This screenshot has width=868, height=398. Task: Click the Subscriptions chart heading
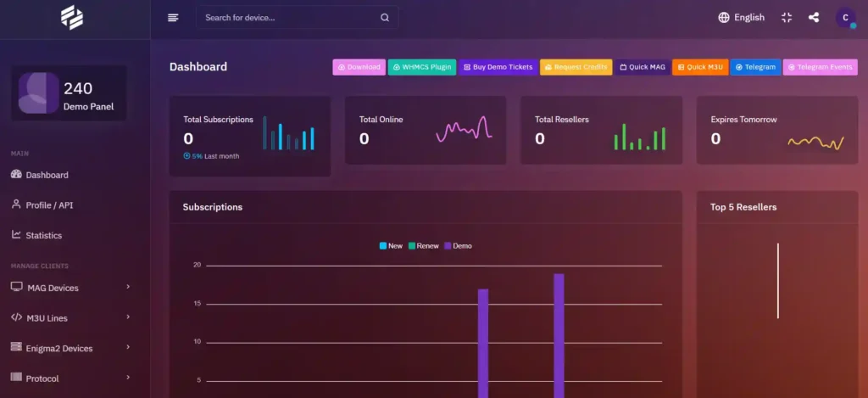(x=213, y=207)
